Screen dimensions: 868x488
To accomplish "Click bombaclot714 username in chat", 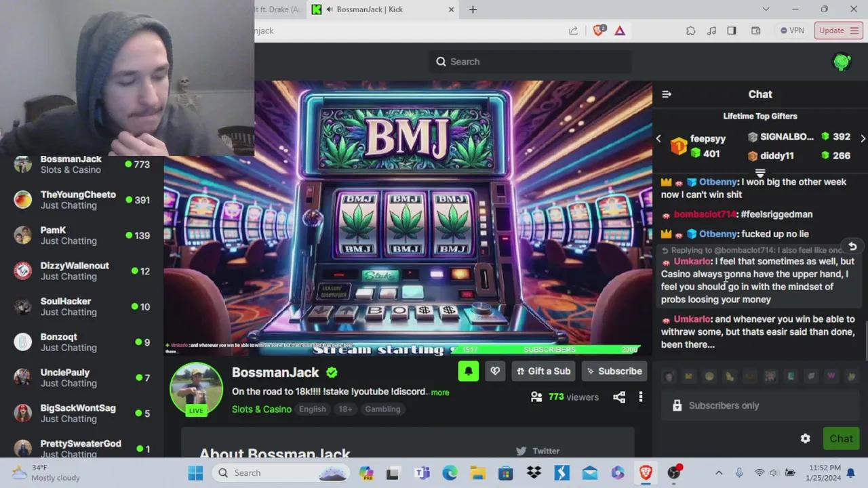I will (x=705, y=214).
